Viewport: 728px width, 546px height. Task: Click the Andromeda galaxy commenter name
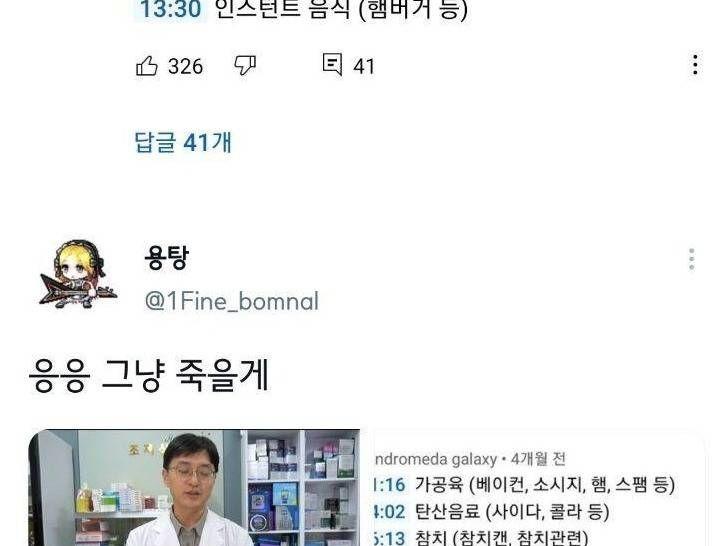(x=436, y=459)
